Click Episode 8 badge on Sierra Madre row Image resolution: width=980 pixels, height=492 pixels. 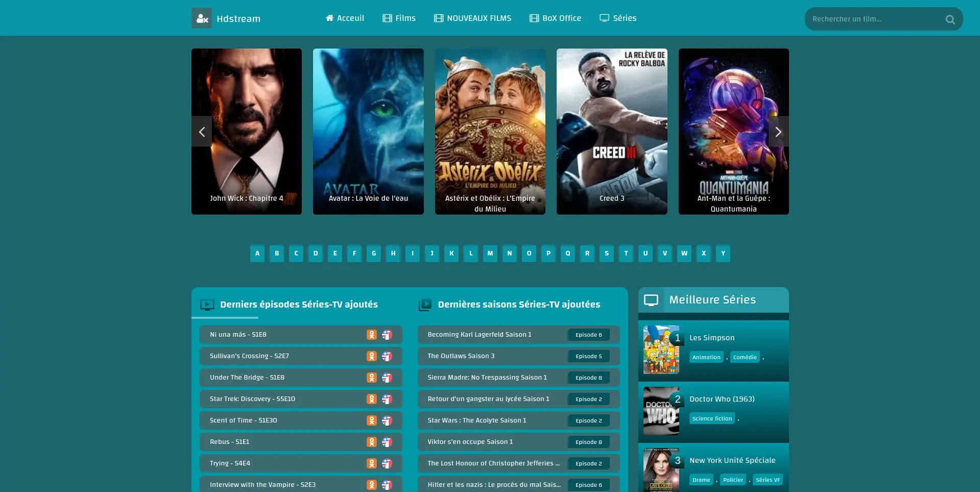pos(589,378)
